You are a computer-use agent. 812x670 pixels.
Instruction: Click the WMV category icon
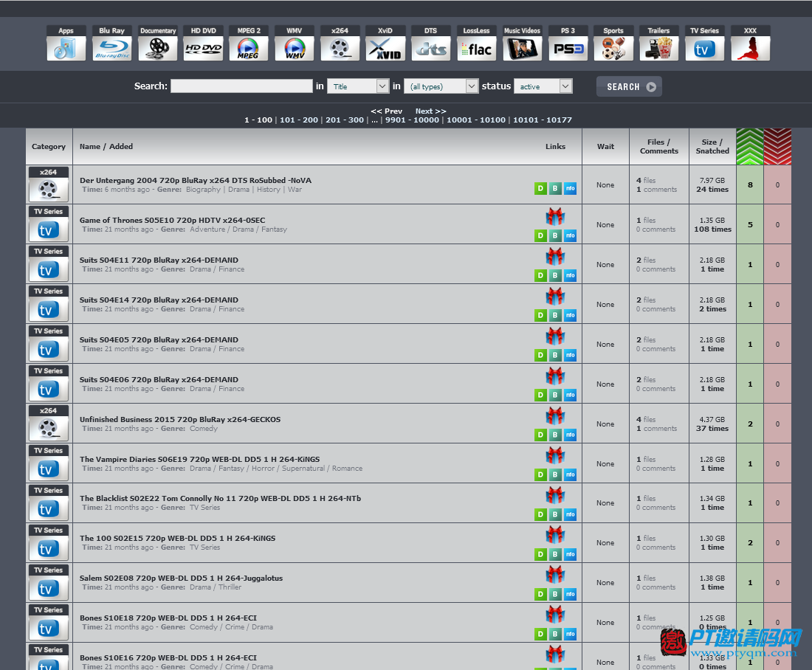294,43
